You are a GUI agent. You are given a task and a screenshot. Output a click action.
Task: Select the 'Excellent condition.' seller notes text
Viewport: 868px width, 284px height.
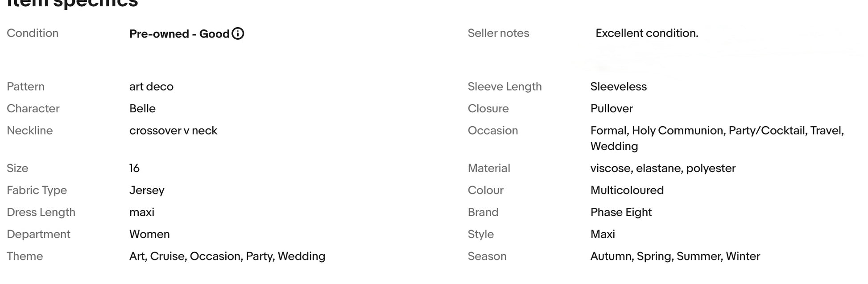[647, 33]
